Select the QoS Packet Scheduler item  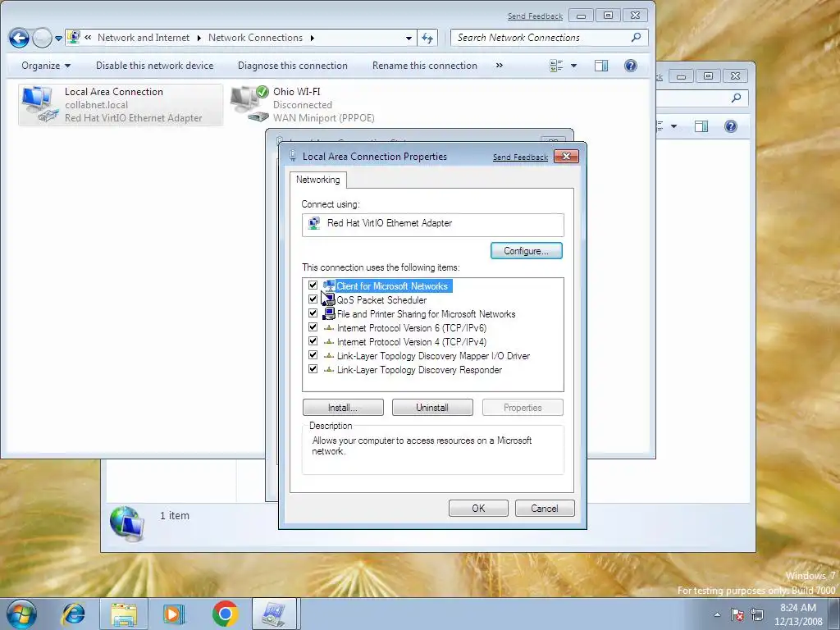coord(381,300)
